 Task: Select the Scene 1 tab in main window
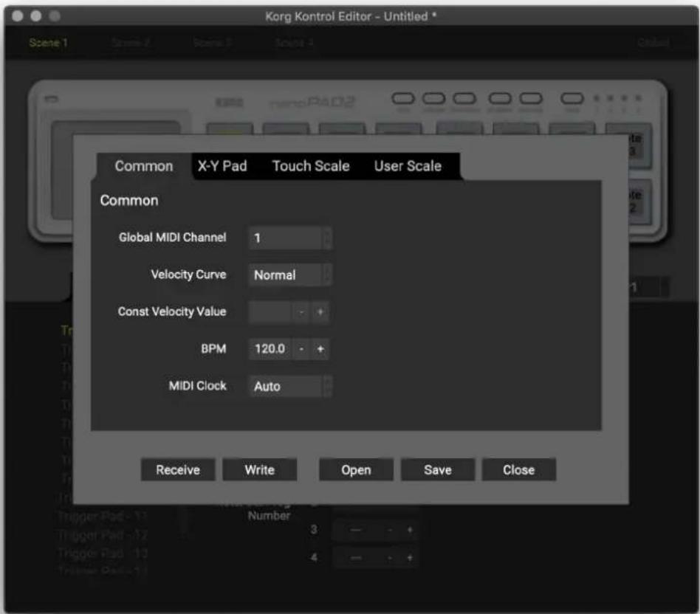pyautogui.click(x=48, y=42)
